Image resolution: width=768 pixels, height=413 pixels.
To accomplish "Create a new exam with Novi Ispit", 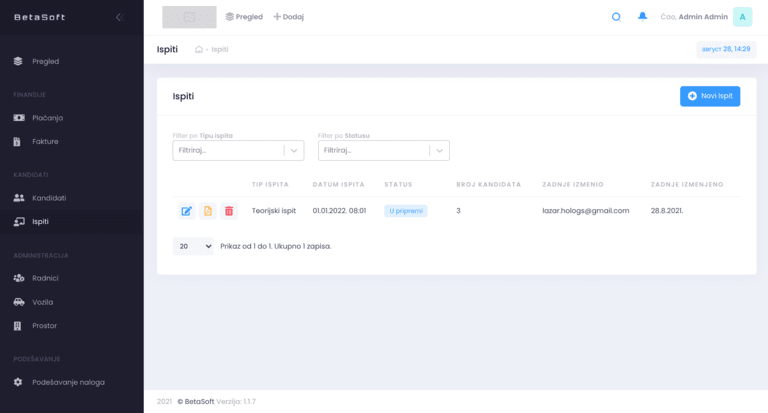I will tap(710, 96).
